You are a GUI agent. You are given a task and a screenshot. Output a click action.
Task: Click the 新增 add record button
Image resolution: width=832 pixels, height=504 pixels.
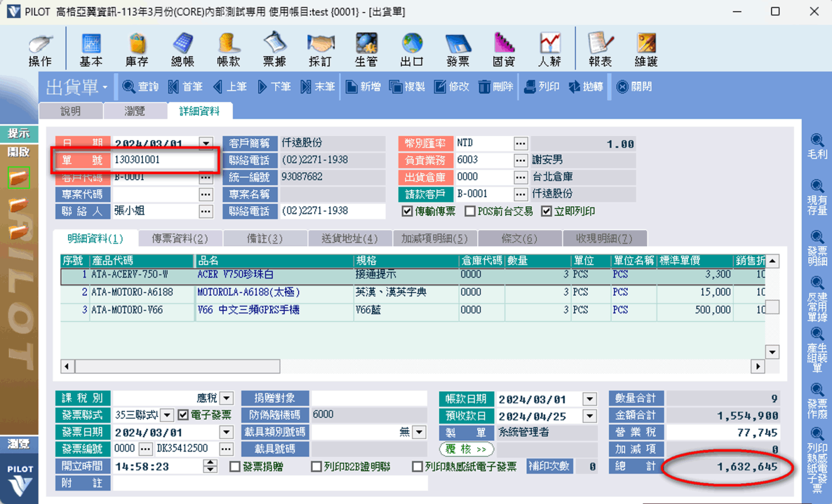pyautogui.click(x=363, y=87)
